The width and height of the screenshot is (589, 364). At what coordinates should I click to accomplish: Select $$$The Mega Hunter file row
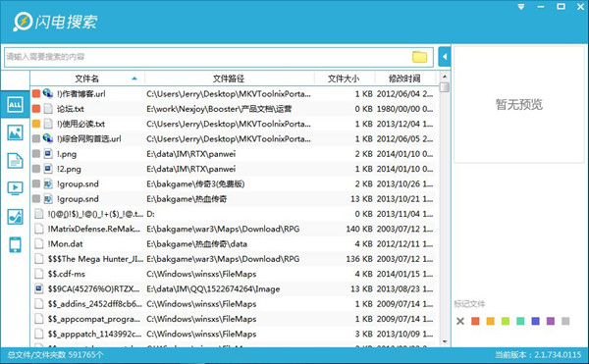point(233,259)
